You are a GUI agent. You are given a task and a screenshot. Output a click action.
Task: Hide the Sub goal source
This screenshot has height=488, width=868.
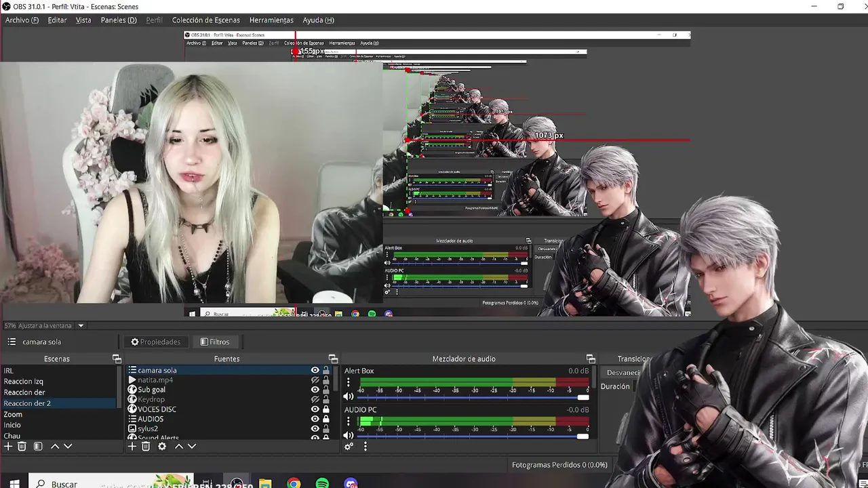(315, 390)
